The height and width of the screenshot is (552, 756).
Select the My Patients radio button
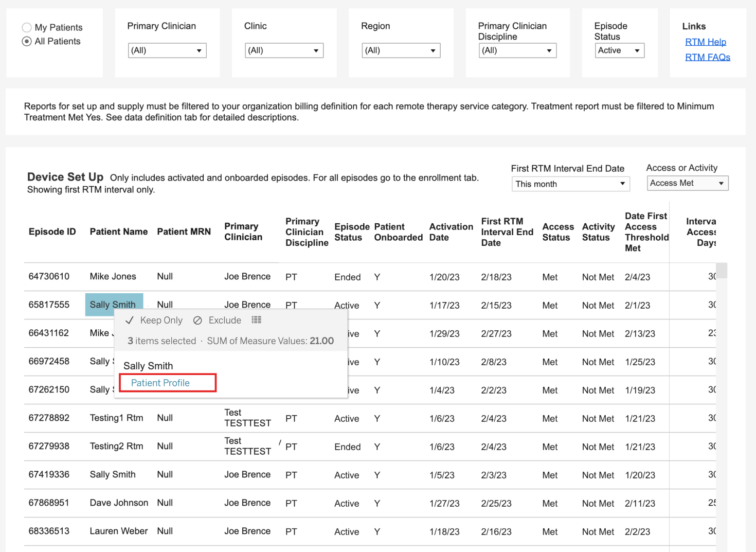[27, 27]
